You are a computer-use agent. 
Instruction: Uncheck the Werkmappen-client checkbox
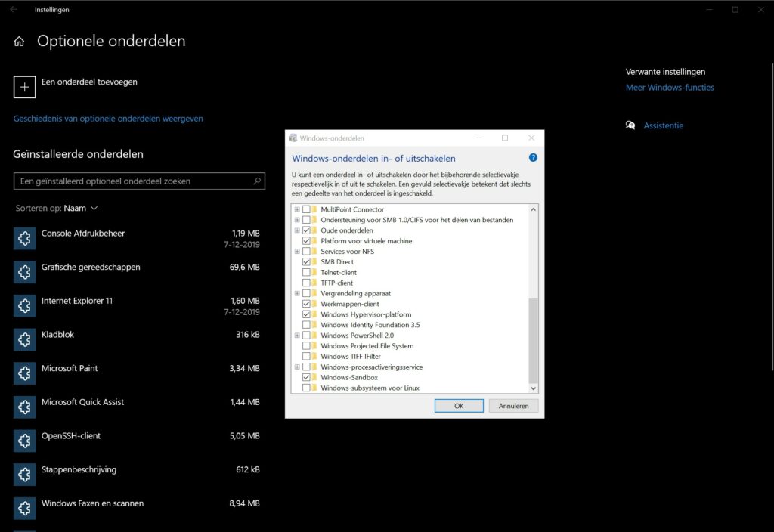(306, 304)
